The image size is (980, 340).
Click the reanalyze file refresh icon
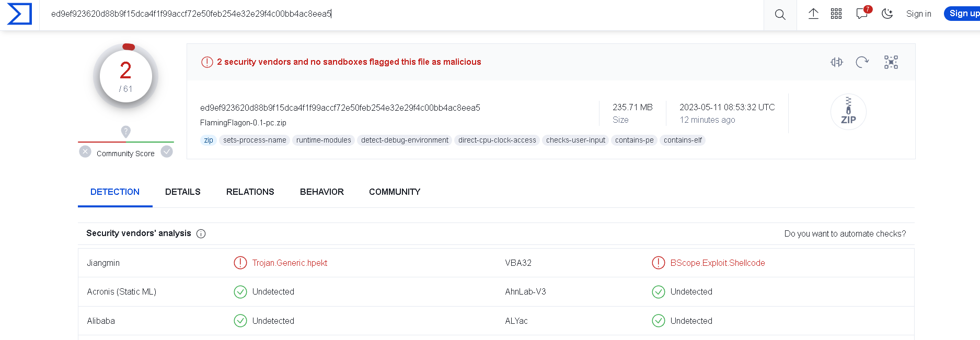coord(862,62)
